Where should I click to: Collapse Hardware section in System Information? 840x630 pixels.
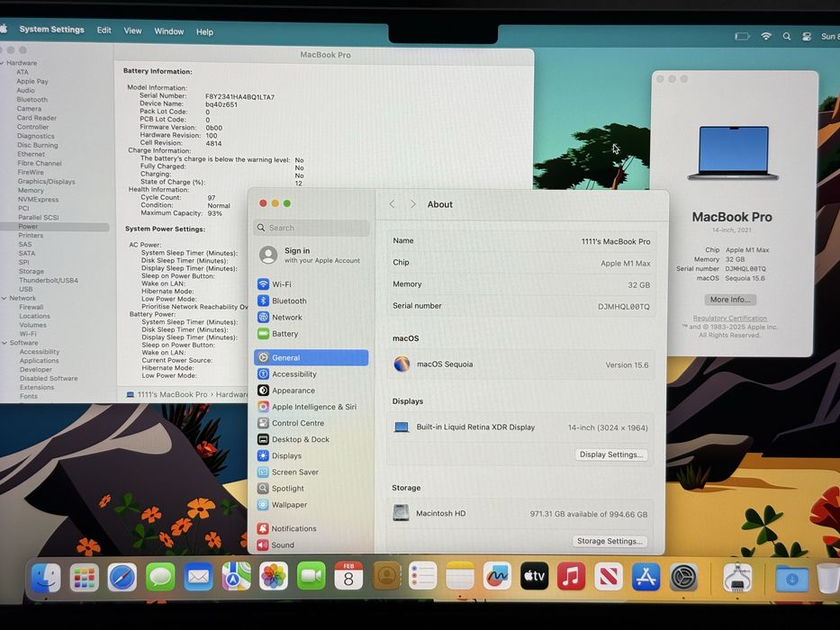(3, 63)
